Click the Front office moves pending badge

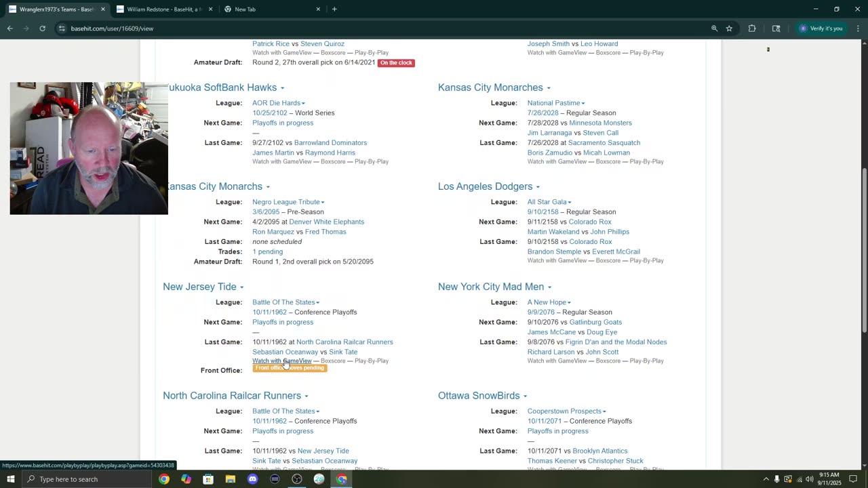tap(290, 368)
